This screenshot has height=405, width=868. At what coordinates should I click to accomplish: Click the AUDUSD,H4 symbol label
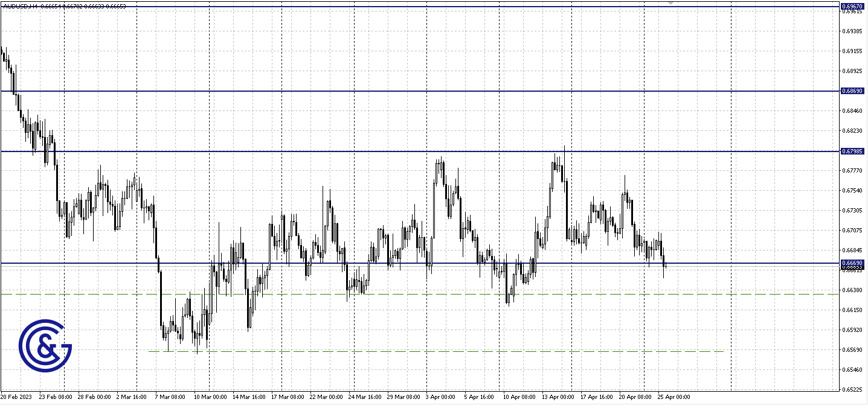[21, 5]
